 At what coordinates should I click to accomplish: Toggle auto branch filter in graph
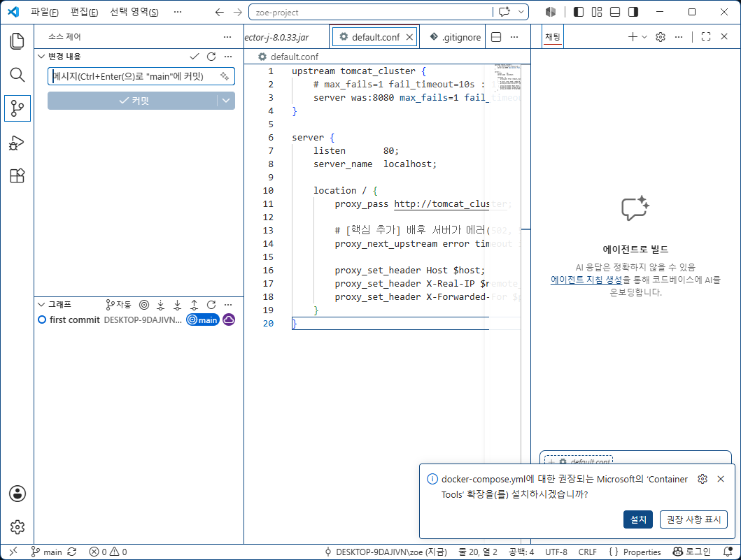[119, 305]
